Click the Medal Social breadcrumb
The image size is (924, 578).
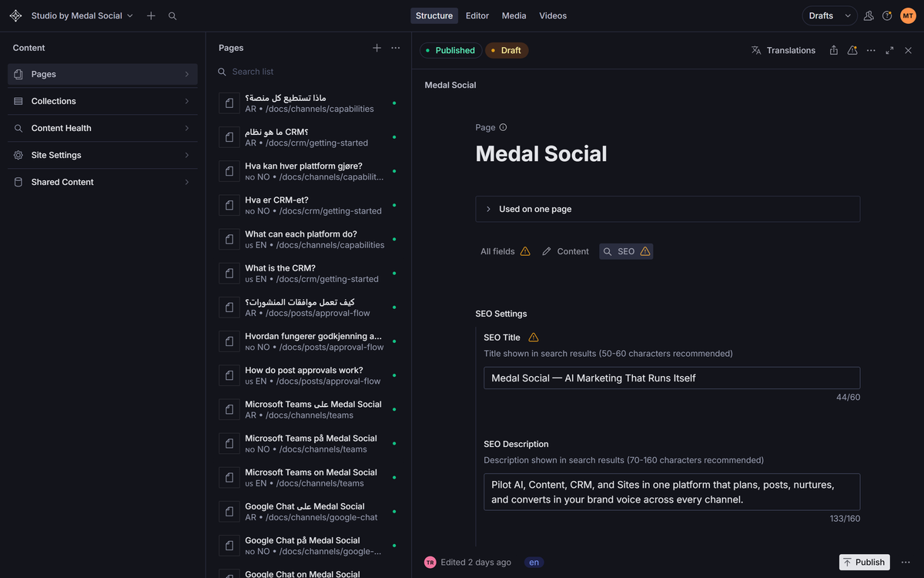[x=450, y=85]
